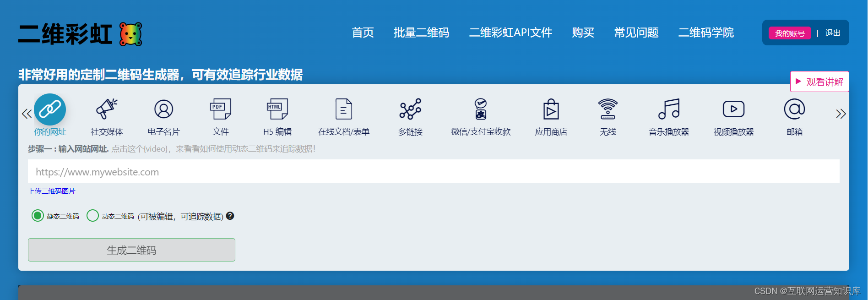Open the 购买 navigation item
Viewport: 868px width, 300px height.
pos(583,33)
